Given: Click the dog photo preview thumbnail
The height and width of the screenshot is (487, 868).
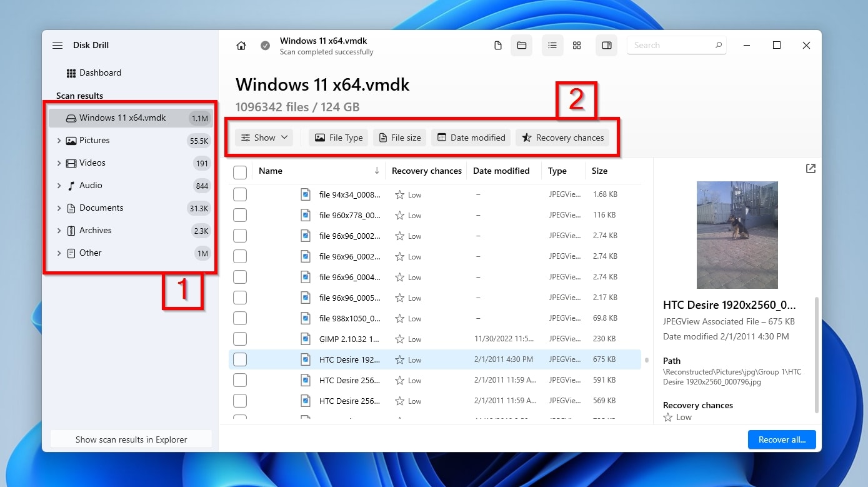Looking at the screenshot, I should pyautogui.click(x=737, y=235).
